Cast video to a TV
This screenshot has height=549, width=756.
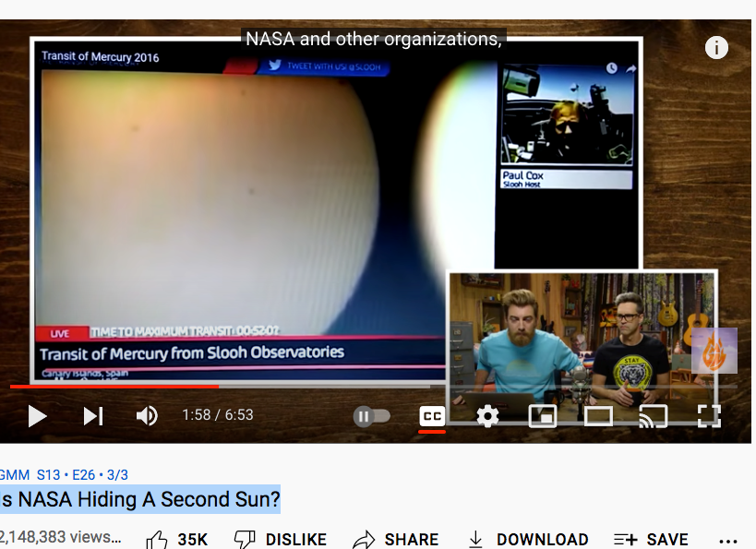tap(654, 416)
